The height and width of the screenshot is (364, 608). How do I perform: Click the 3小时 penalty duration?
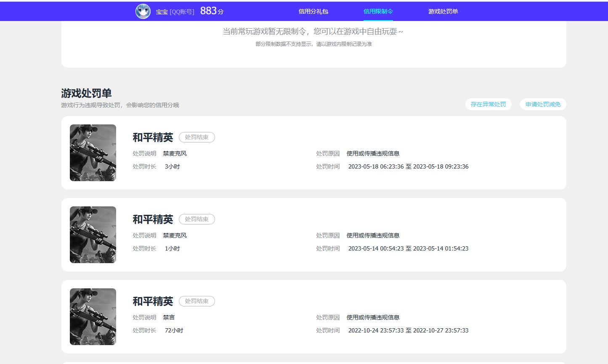pos(172,166)
